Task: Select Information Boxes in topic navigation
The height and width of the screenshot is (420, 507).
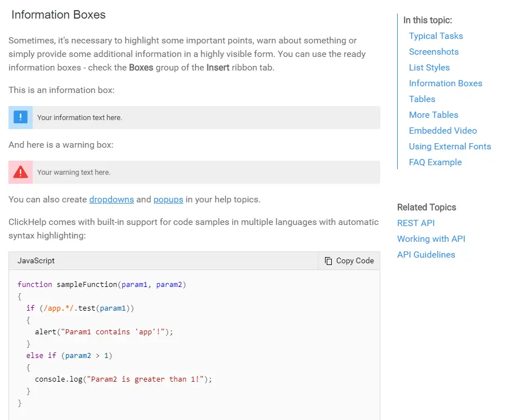Action: (x=445, y=83)
